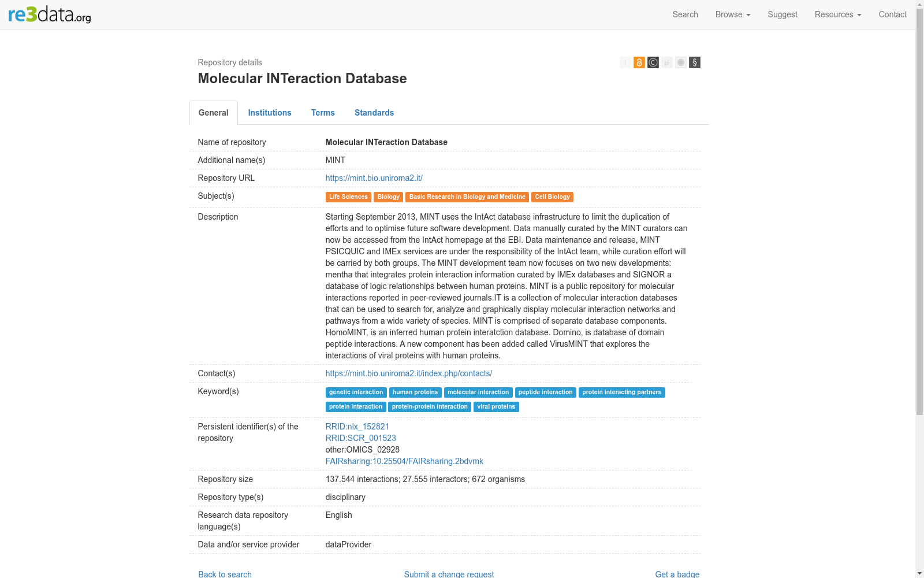Click the dark section-sign policy badge
The width and height of the screenshot is (924, 578).
(x=695, y=62)
